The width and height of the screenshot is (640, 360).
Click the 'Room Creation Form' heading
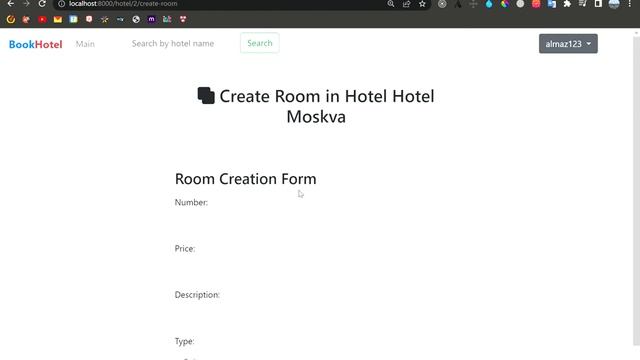245,179
